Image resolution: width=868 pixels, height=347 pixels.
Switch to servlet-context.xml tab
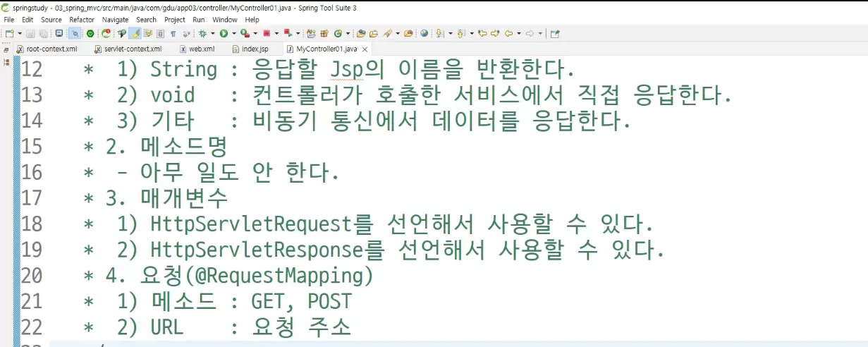[x=128, y=49]
